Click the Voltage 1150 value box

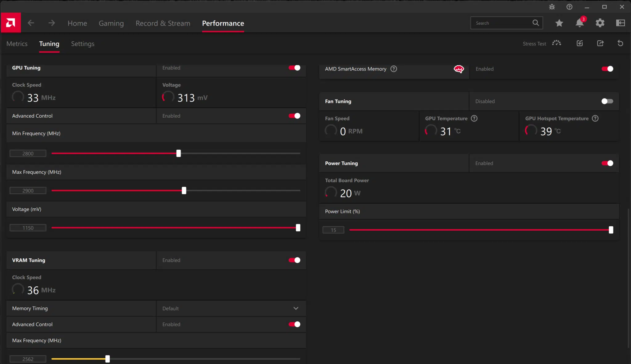pos(28,228)
